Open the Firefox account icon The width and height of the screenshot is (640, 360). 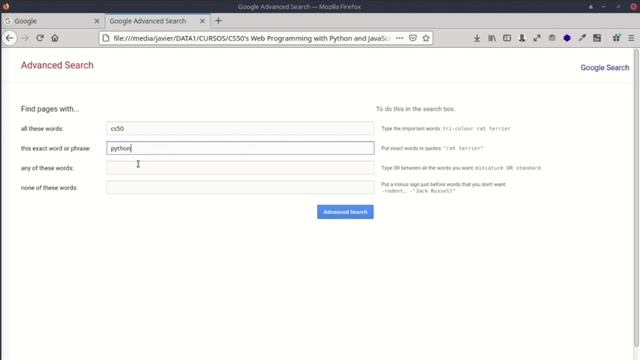[522, 38]
